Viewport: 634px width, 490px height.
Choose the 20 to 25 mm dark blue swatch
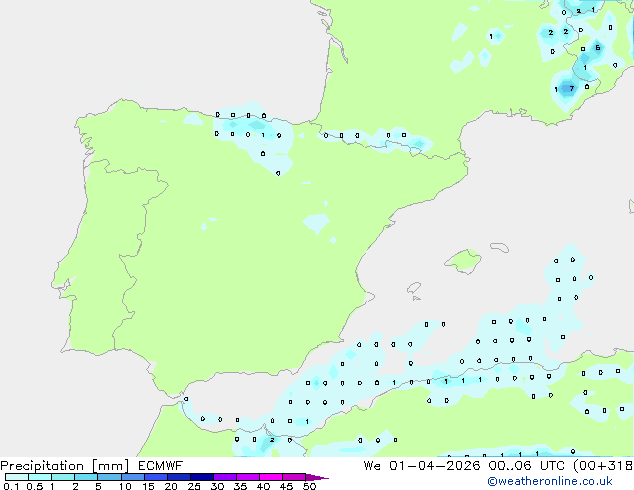coord(178,477)
